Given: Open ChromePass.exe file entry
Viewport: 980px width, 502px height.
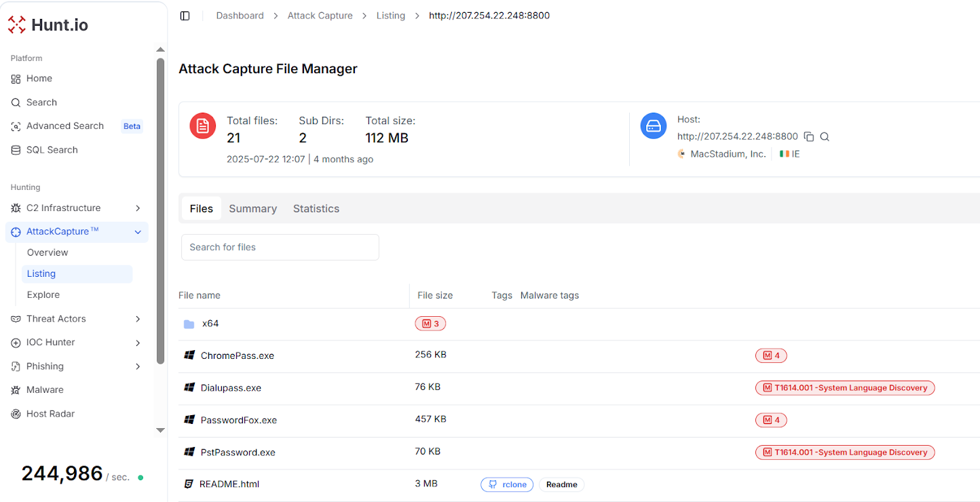Looking at the screenshot, I should (x=237, y=356).
